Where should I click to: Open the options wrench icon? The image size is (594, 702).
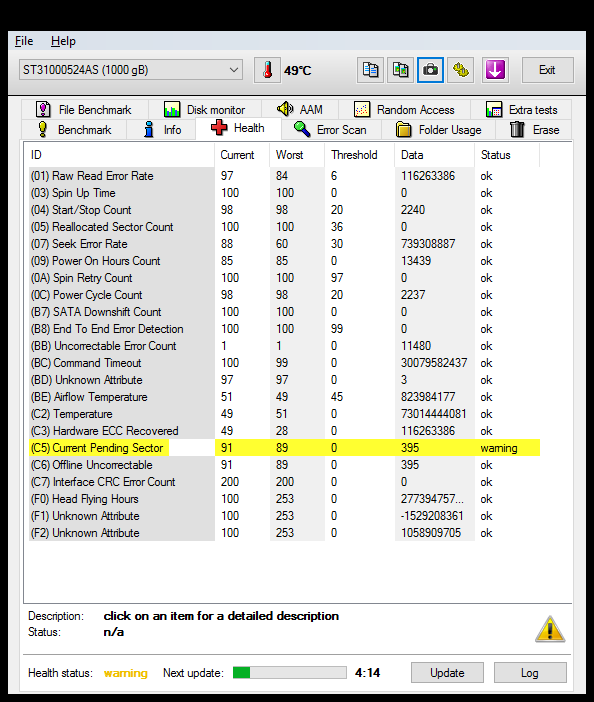pos(461,70)
